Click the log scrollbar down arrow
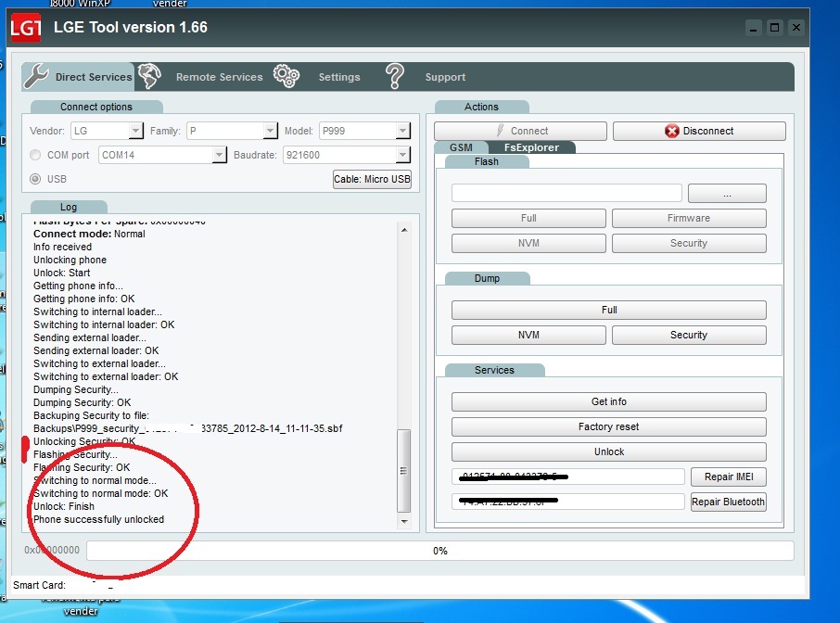This screenshot has width=840, height=623. (404, 521)
